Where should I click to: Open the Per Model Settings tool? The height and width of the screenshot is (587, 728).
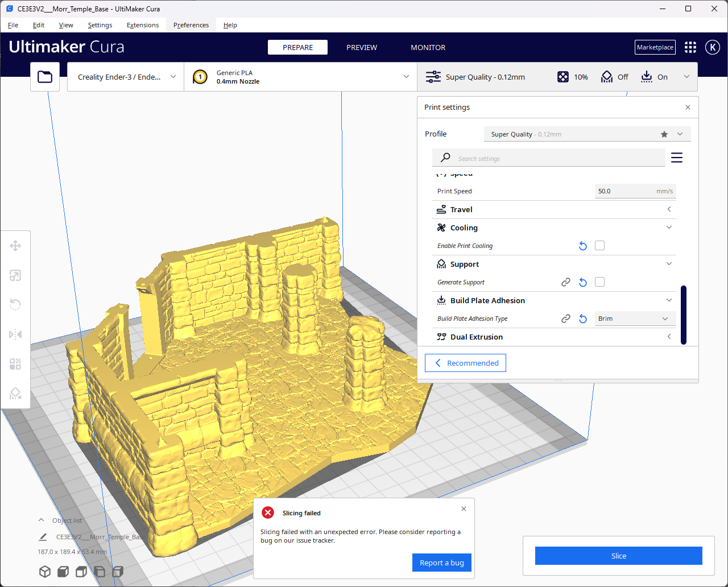pyautogui.click(x=15, y=364)
